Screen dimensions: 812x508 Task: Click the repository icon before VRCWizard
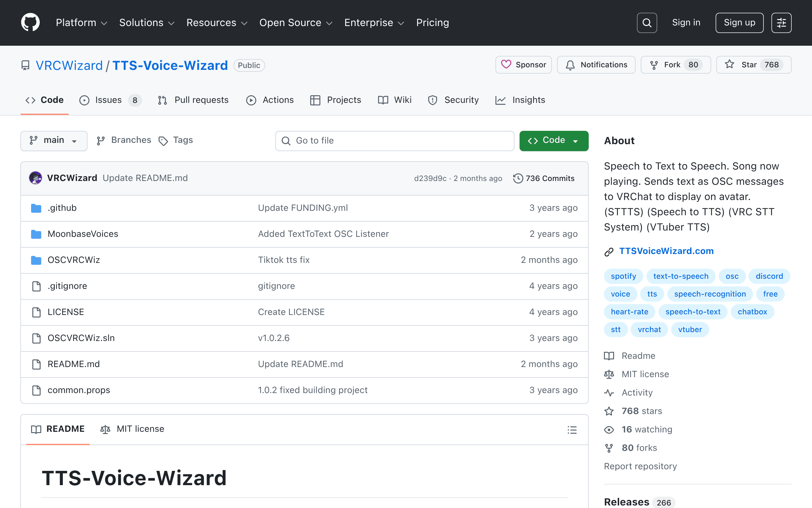(25, 65)
